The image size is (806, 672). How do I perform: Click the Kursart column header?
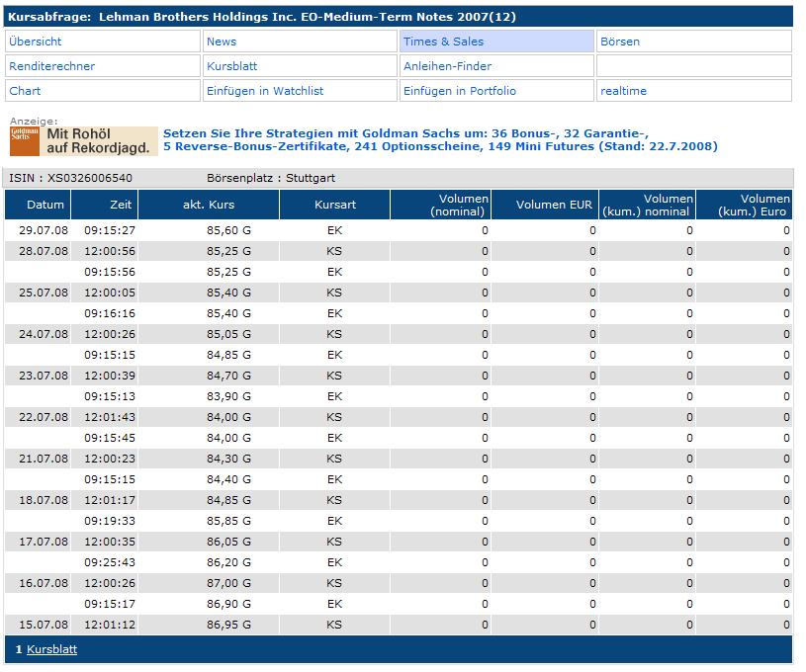point(334,205)
